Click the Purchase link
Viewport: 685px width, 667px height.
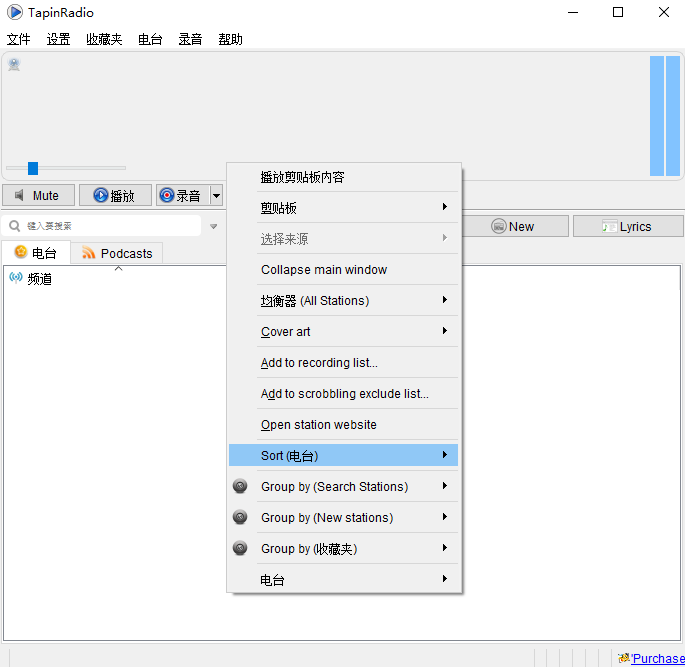pos(657,658)
